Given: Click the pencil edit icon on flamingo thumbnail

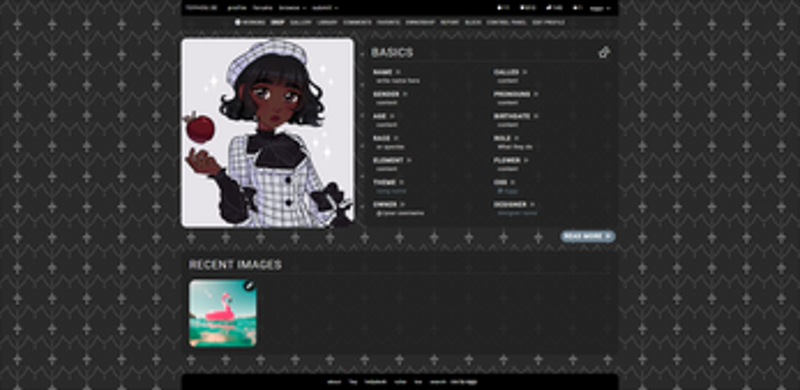Looking at the screenshot, I should pyautogui.click(x=249, y=286).
